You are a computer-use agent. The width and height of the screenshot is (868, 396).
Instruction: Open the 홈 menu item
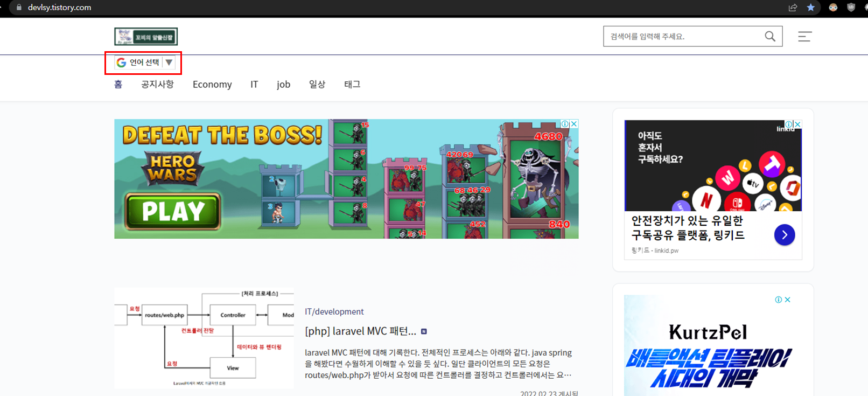click(x=118, y=84)
